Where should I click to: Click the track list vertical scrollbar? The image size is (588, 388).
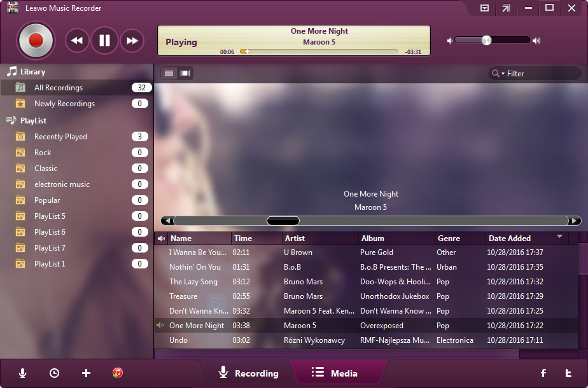[583, 259]
